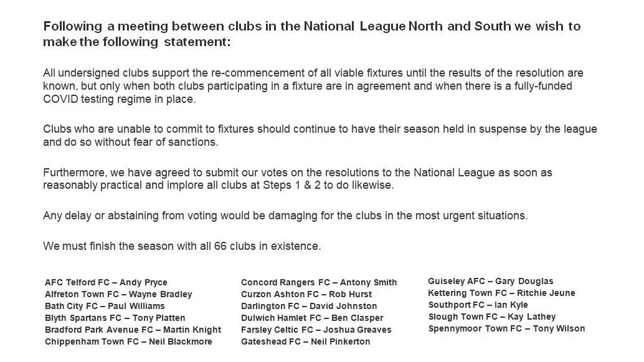Viewport: 644px width, 362px height.
Task: Select Spennymoor Town FC – Tony Wilson entry
Action: point(506,329)
